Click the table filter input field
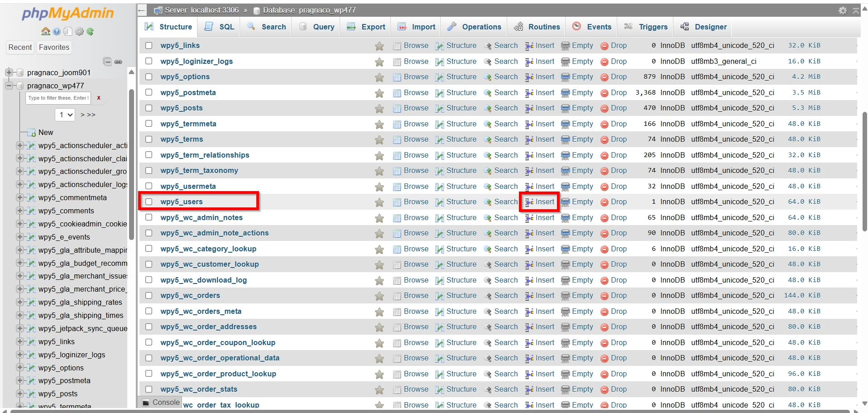Viewport: 868px width, 413px height. point(58,98)
